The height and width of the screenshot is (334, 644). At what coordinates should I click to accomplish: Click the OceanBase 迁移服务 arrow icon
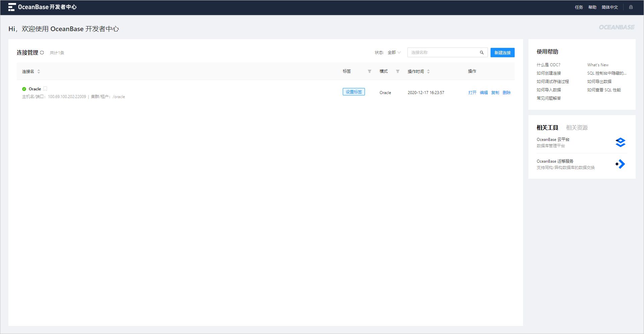[x=620, y=164]
